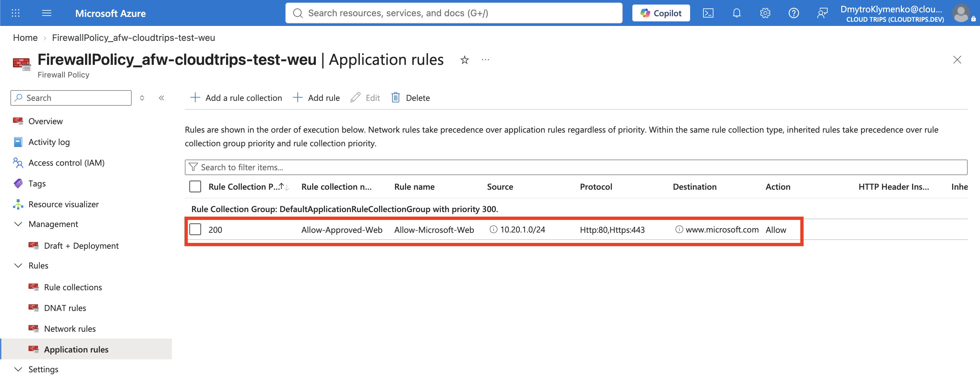Click the Protocol column header
Screen dimensions: 980x382
[x=596, y=187]
